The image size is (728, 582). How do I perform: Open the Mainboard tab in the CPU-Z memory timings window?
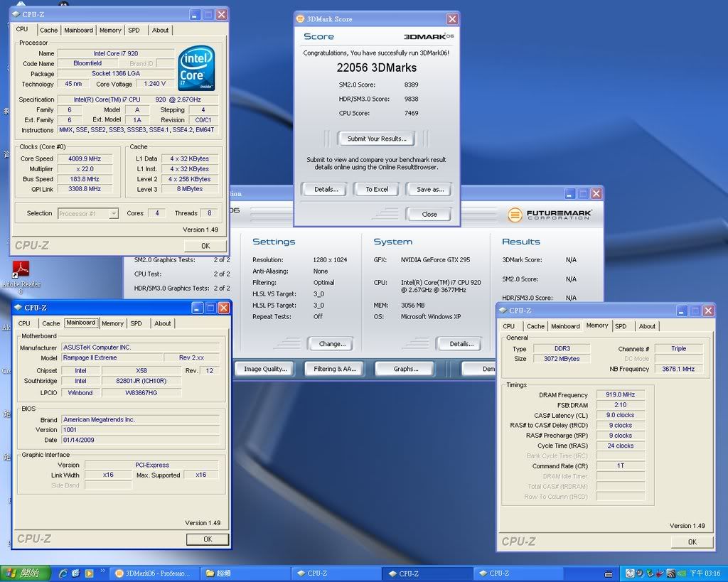pos(565,326)
